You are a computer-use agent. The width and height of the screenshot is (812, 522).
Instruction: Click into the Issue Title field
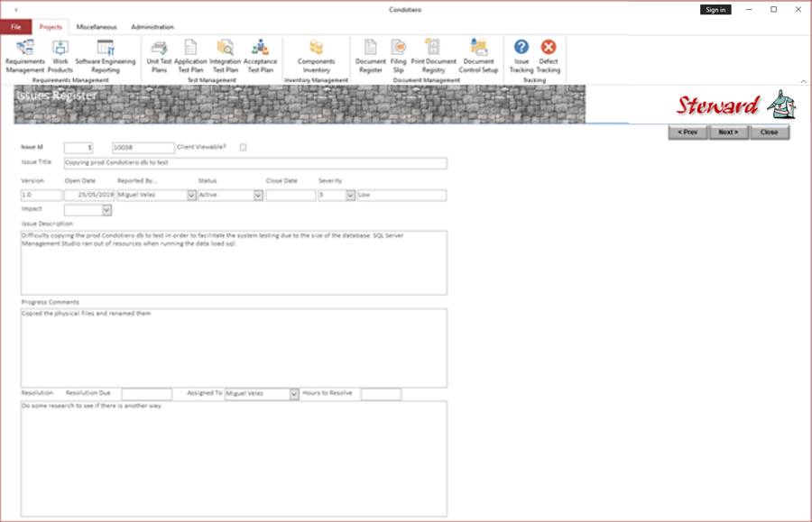[x=255, y=163]
